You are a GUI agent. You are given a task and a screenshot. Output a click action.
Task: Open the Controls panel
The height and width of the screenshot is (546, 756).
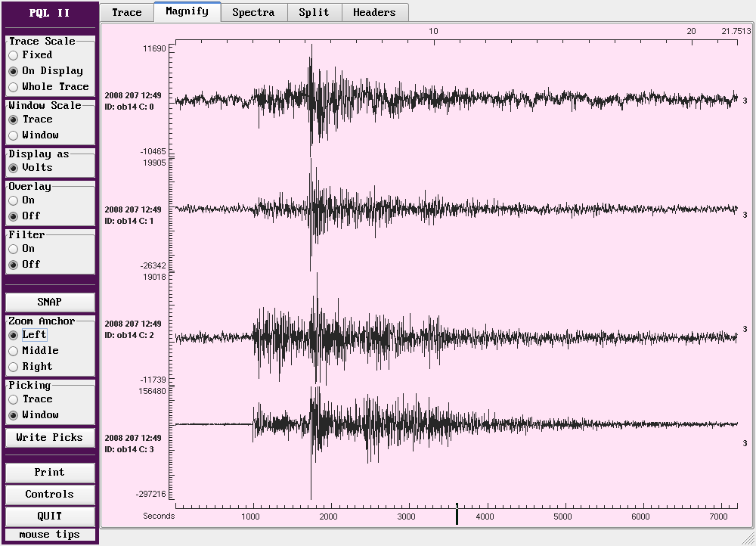click(50, 495)
